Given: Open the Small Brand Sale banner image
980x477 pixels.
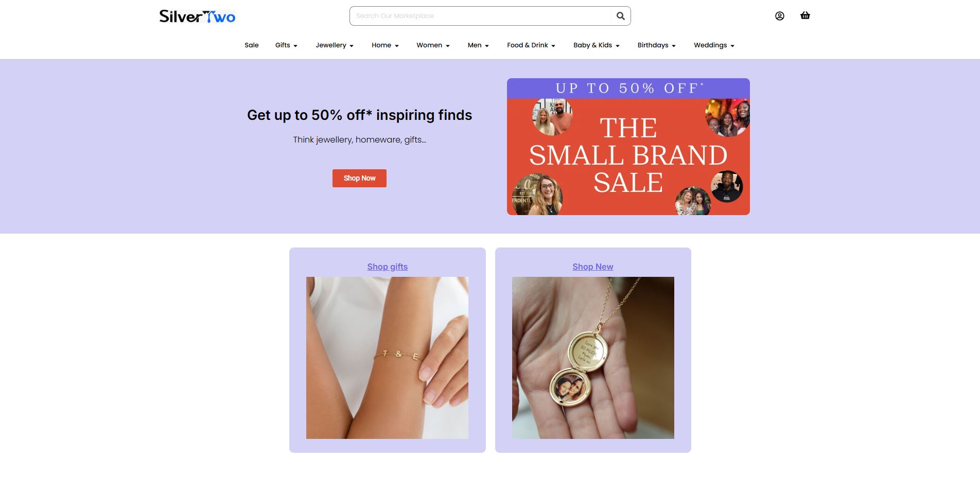Looking at the screenshot, I should pyautogui.click(x=628, y=147).
